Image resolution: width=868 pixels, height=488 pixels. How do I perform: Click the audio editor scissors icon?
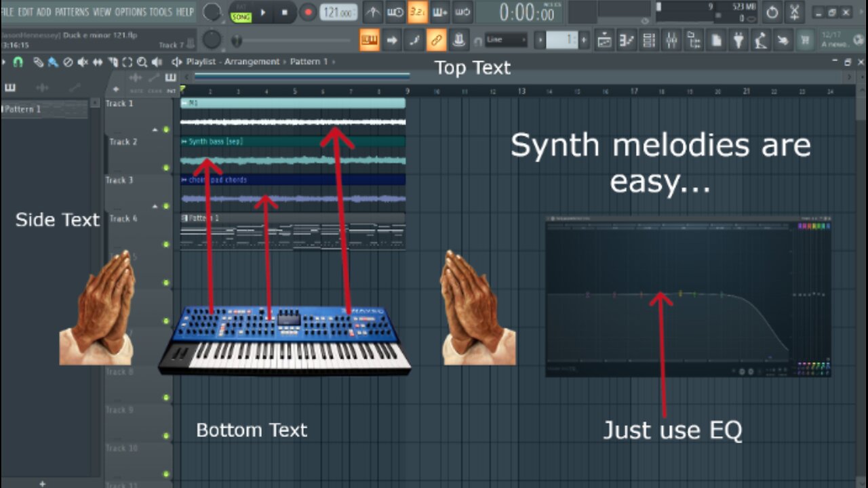coord(795,12)
